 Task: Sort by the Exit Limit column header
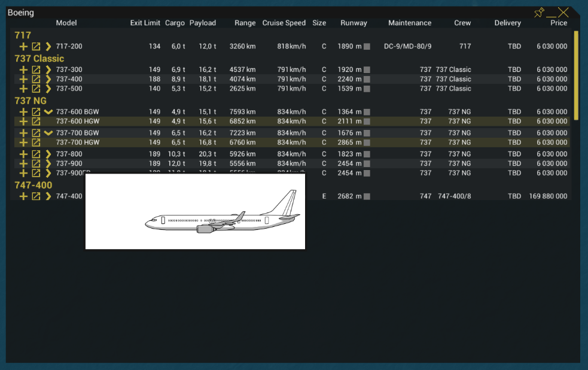[145, 23]
